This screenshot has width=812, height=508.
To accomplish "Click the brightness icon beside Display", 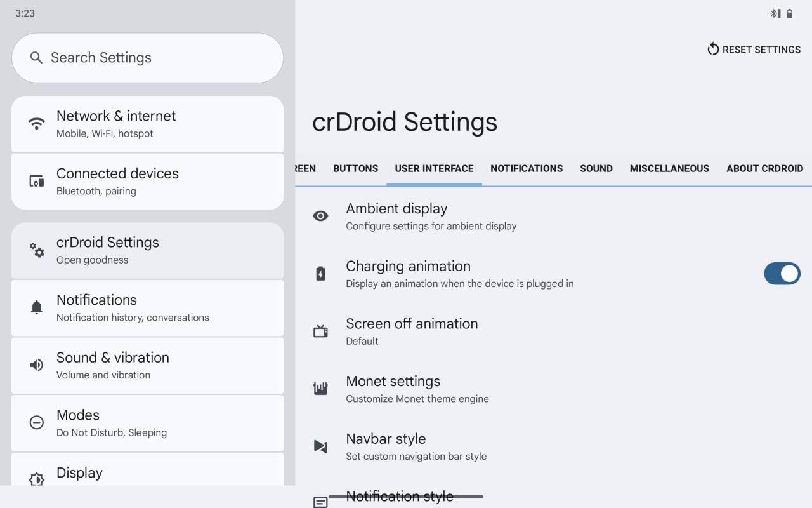I will tap(37, 479).
